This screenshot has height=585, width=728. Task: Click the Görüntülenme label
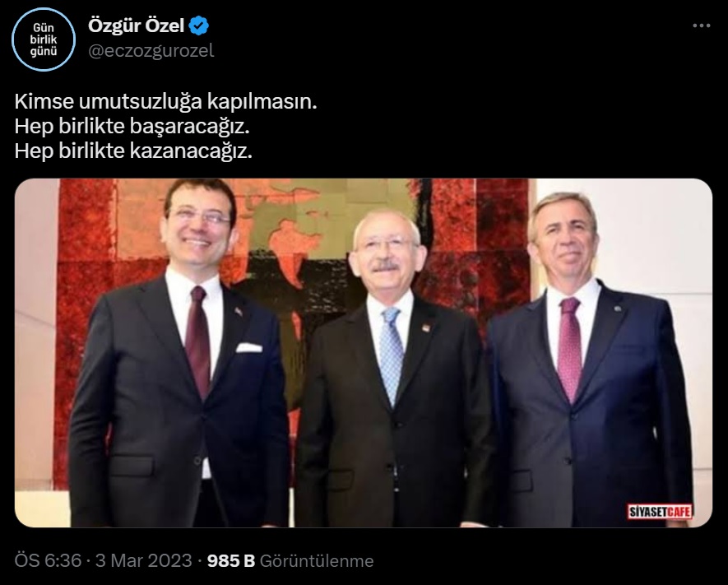click(317, 561)
